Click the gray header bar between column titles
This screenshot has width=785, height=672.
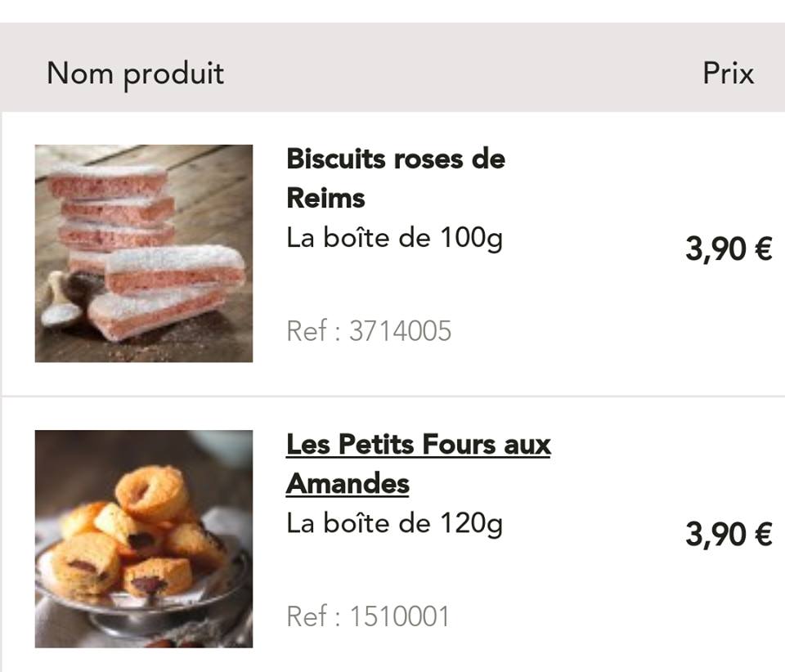[458, 73]
